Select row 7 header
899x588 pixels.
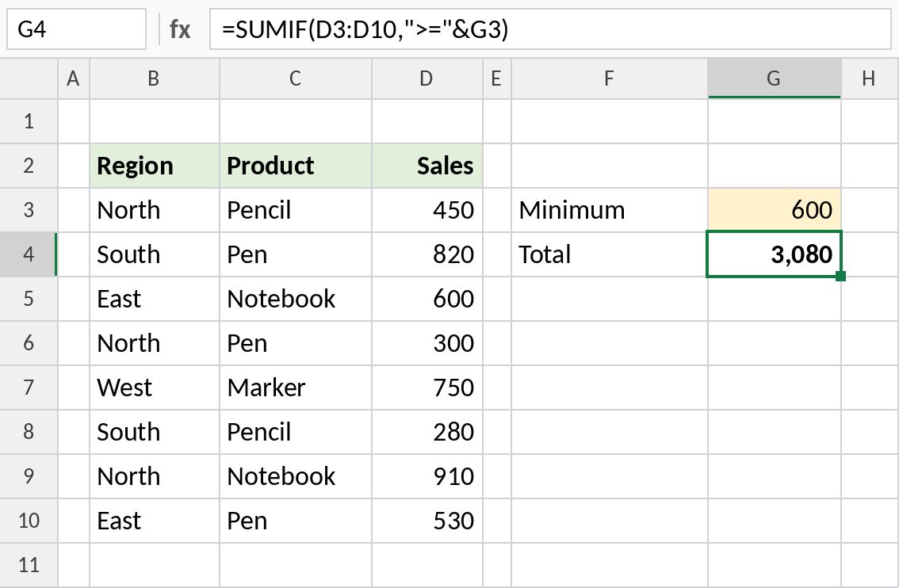pos(29,388)
